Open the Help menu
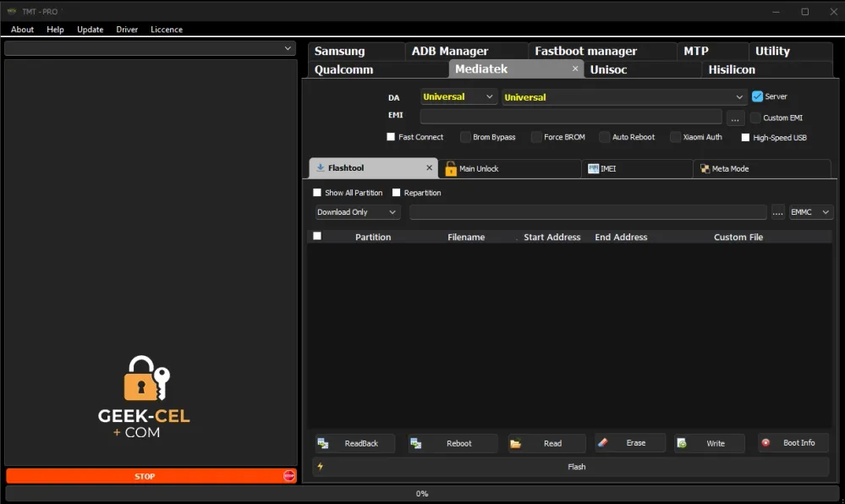 (x=55, y=29)
